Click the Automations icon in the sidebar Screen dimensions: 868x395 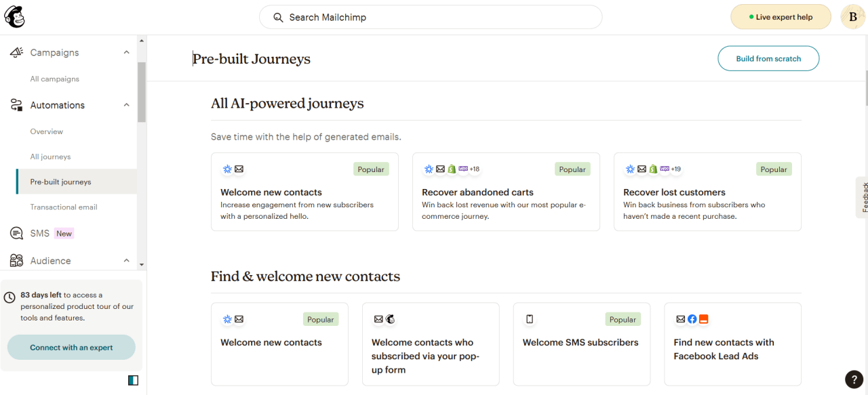[x=16, y=104]
